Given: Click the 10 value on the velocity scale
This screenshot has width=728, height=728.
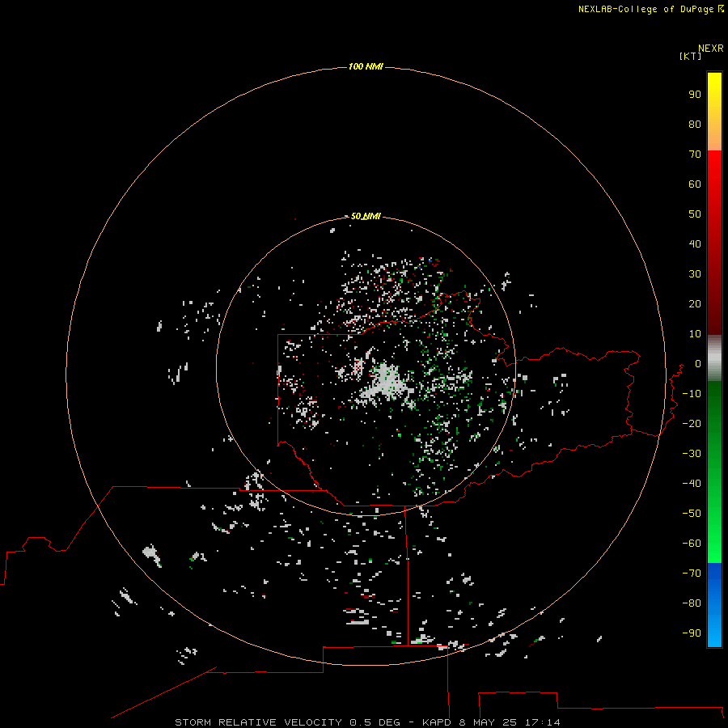Looking at the screenshot, I should [x=695, y=334].
